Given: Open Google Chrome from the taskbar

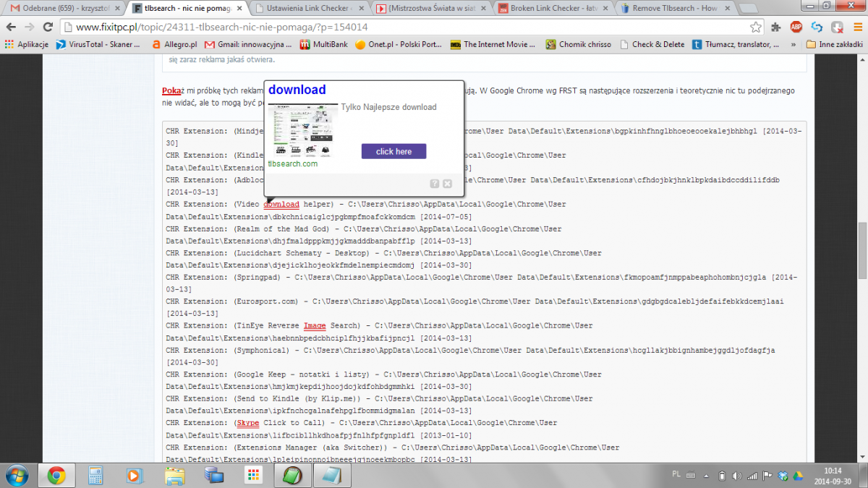Looking at the screenshot, I should tap(56, 475).
